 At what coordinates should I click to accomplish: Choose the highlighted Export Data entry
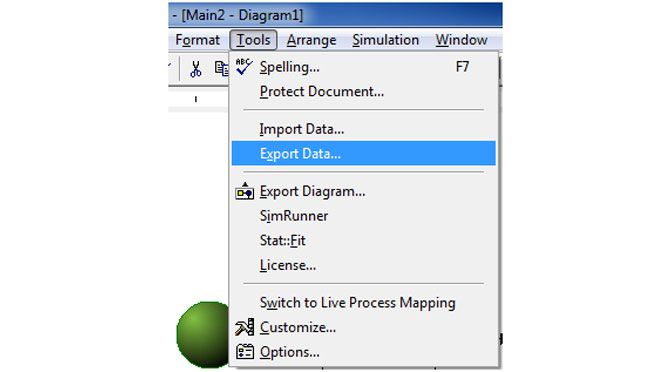coord(363,153)
